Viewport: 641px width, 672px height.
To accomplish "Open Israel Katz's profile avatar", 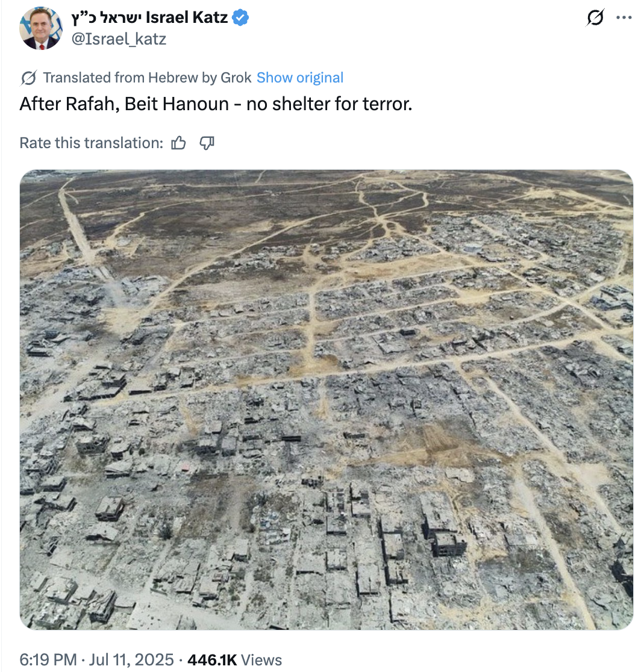I will coord(41,28).
